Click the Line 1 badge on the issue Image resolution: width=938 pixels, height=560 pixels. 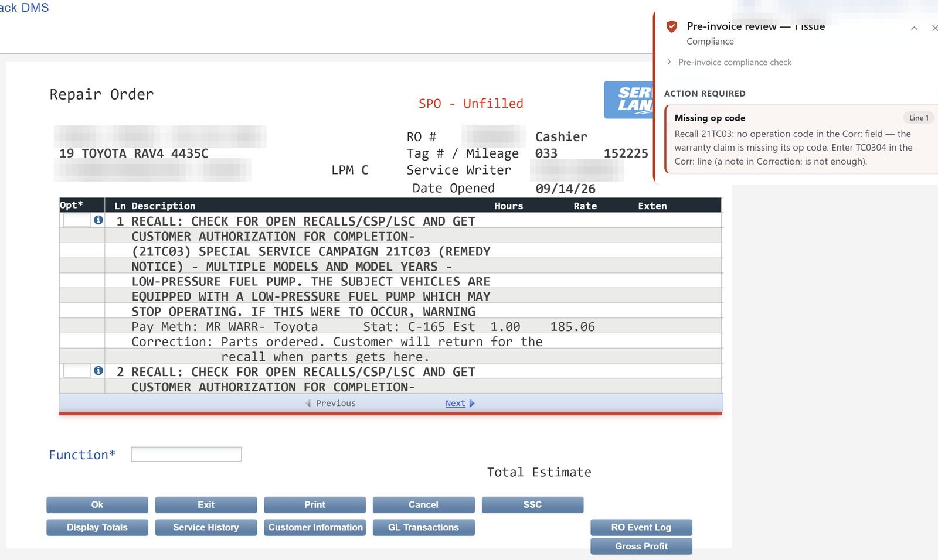pos(919,118)
